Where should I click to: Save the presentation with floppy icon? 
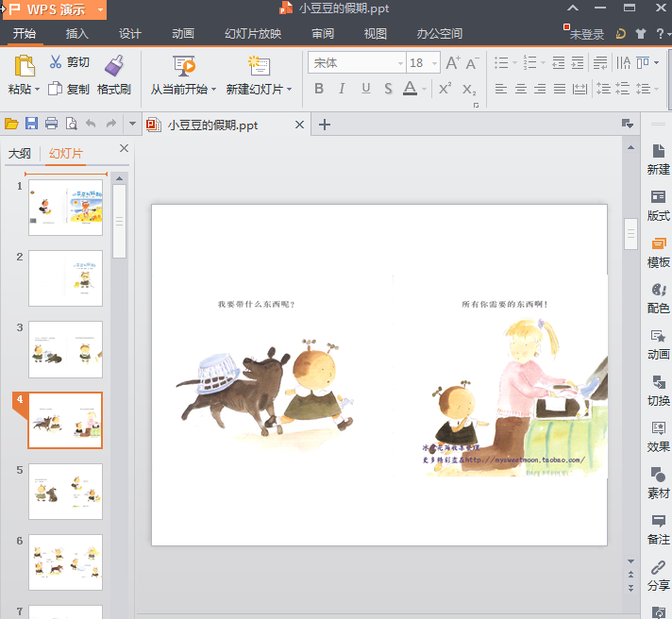tap(31, 124)
